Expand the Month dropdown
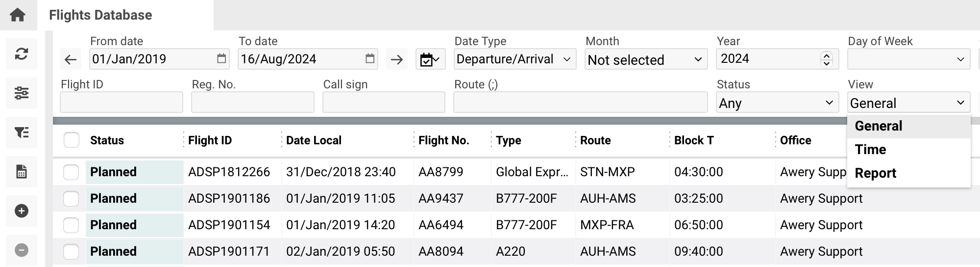 click(645, 60)
